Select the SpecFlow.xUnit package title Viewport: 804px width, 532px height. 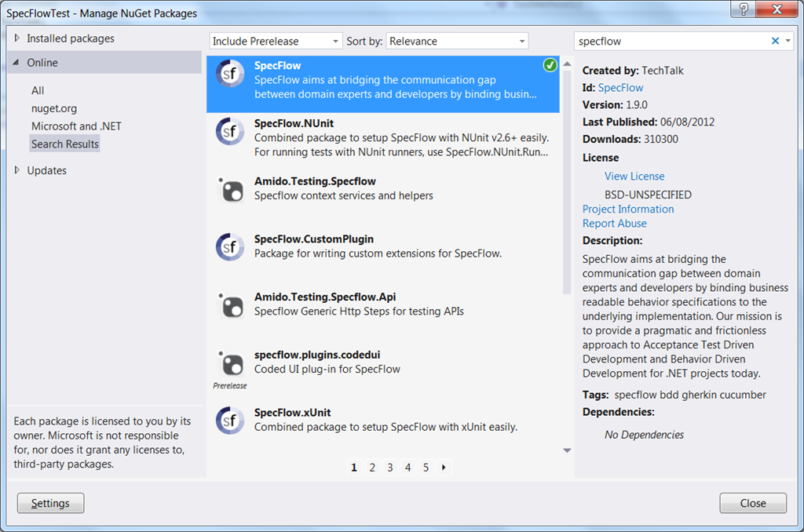pyautogui.click(x=292, y=413)
